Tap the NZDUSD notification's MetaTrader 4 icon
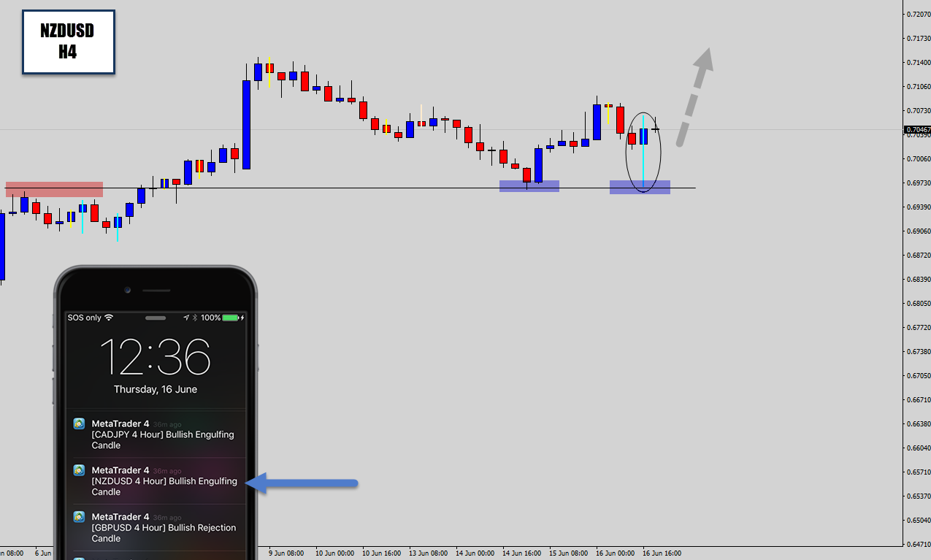This screenshot has height=560, width=931. tap(79, 470)
